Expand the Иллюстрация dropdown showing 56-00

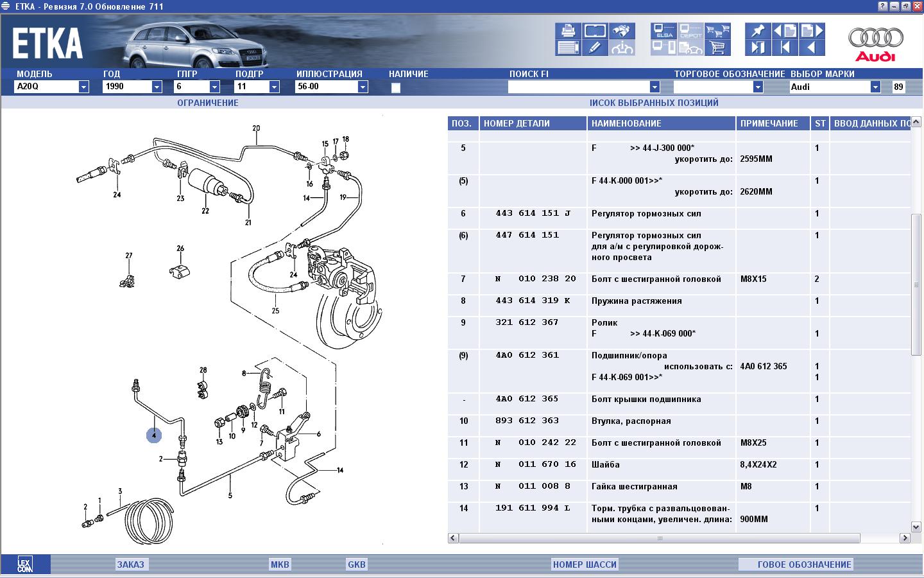tap(363, 87)
